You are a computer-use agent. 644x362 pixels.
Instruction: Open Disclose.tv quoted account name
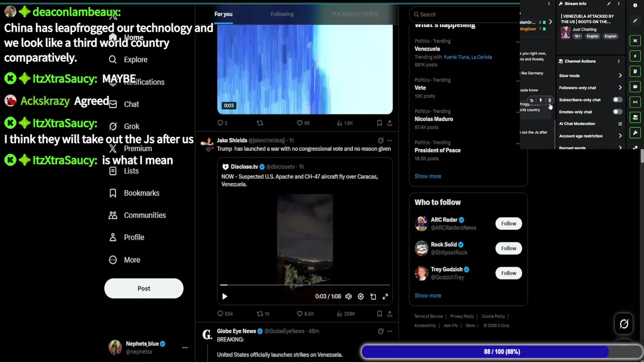(245, 166)
